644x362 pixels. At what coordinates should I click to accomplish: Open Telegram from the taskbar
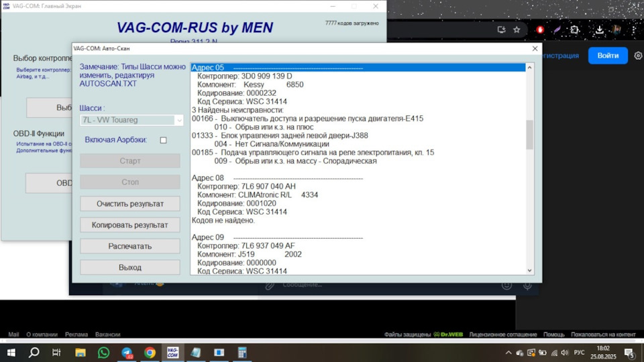coord(127,353)
